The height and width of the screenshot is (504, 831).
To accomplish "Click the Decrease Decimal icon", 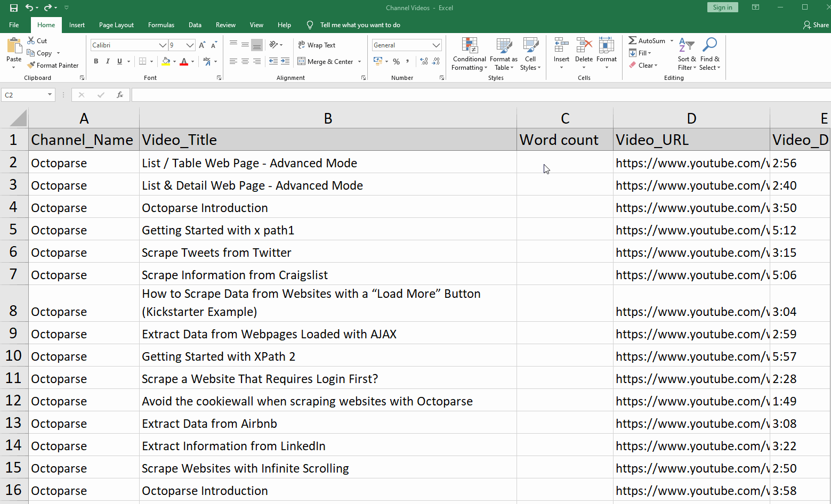I will tap(436, 61).
